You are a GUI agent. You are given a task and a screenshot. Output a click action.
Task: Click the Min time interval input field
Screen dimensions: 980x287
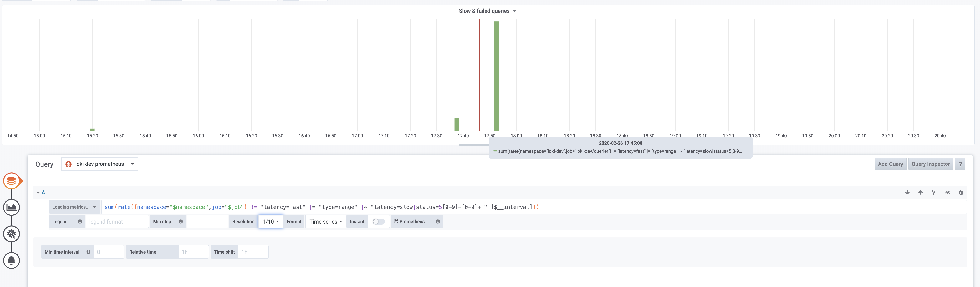click(109, 252)
